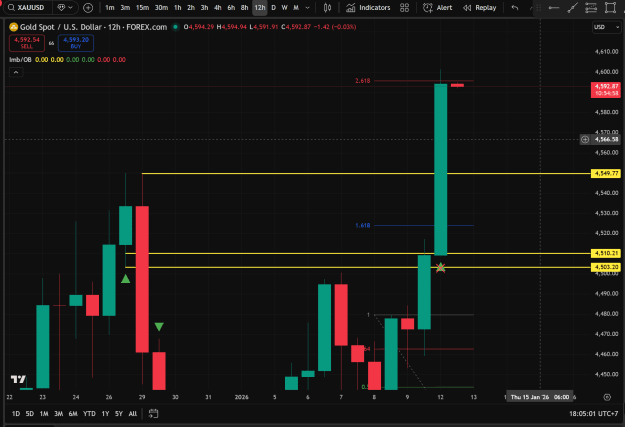Viewport: 625px width, 427px height.
Task: Set date range to 5D
Action: click(29, 414)
